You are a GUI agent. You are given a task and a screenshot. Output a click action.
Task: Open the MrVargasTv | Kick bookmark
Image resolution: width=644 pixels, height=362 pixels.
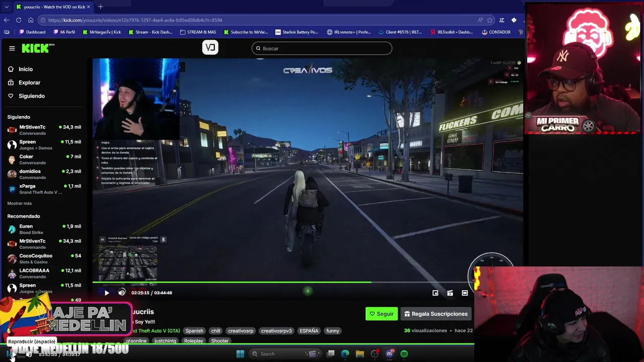[x=101, y=32]
